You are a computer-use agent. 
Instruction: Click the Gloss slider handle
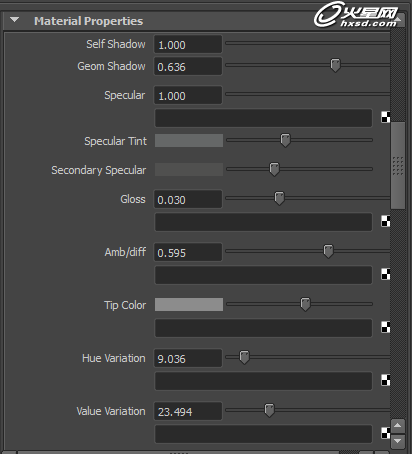pos(279,198)
